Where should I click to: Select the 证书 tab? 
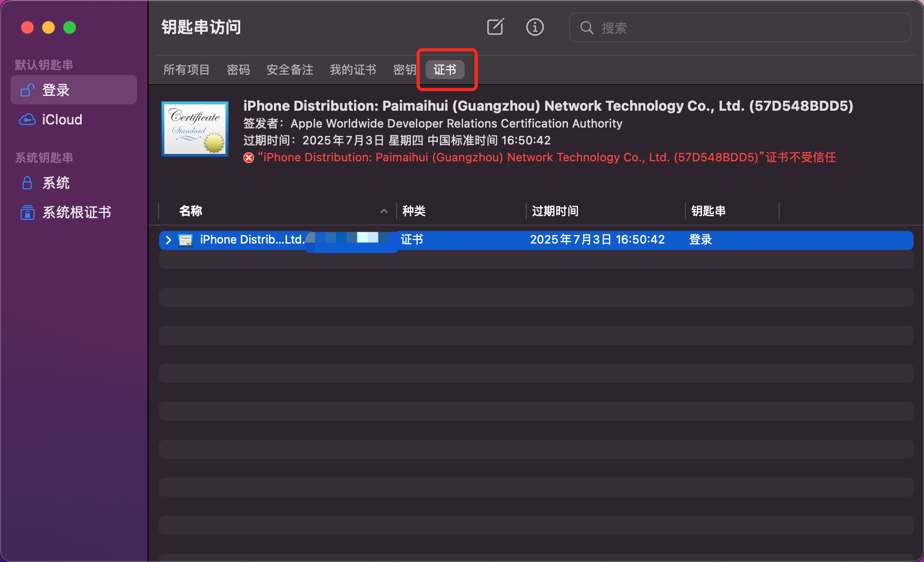[445, 70]
